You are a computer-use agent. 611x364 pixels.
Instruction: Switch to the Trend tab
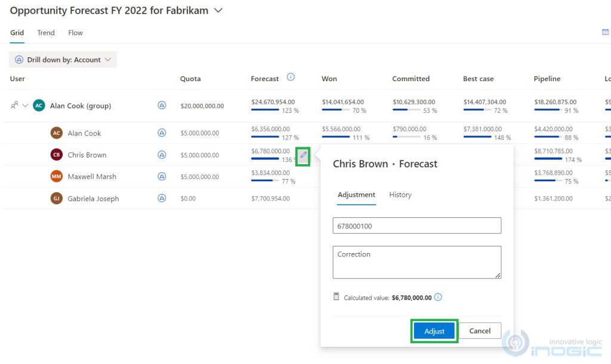pos(45,33)
